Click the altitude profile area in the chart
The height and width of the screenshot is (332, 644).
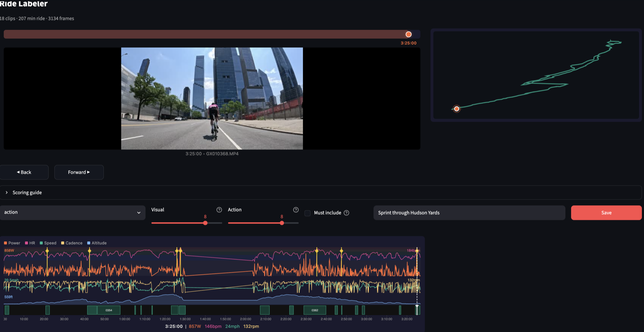(x=212, y=300)
